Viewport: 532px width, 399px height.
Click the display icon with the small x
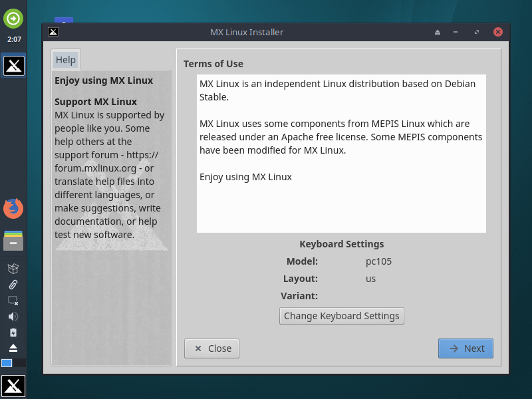(x=13, y=301)
